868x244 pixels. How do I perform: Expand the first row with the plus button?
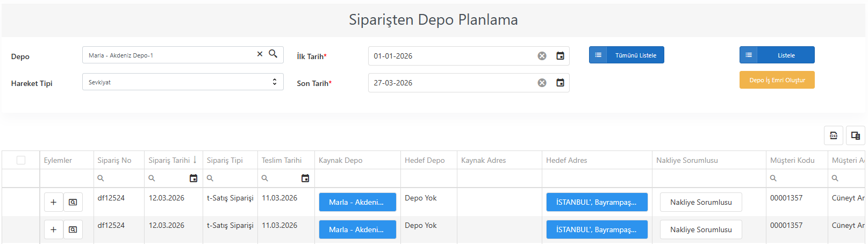[54, 202]
